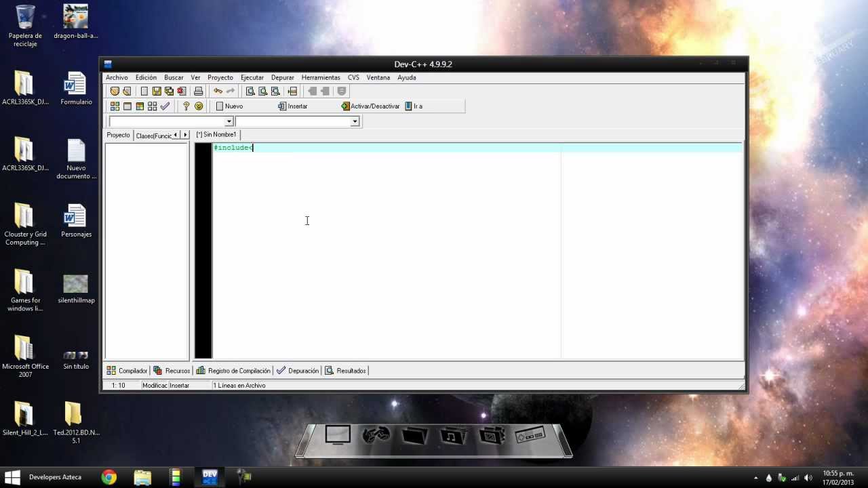Select the [*] Sin Nombre1 editor tab
The height and width of the screenshot is (488, 868).
(216, 134)
